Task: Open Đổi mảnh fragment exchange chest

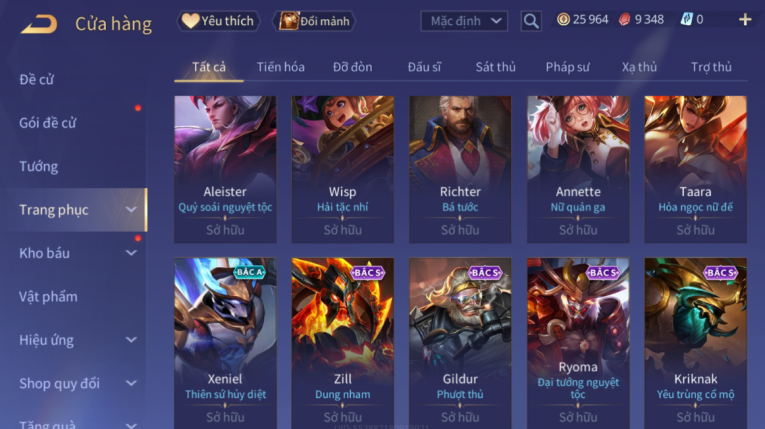Action: pos(314,21)
